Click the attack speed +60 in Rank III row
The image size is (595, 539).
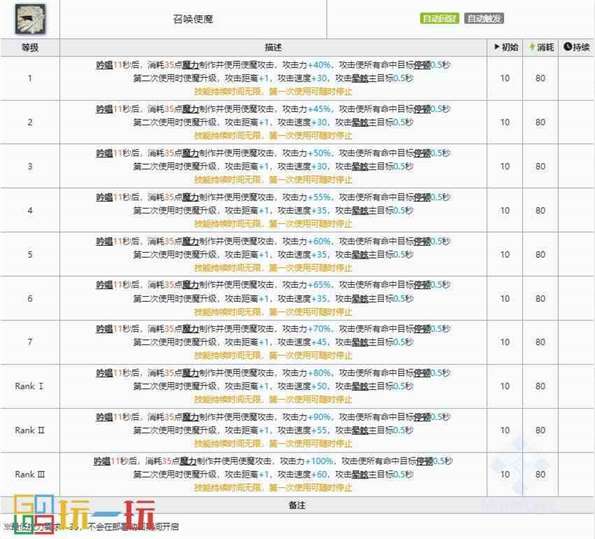click(320, 474)
